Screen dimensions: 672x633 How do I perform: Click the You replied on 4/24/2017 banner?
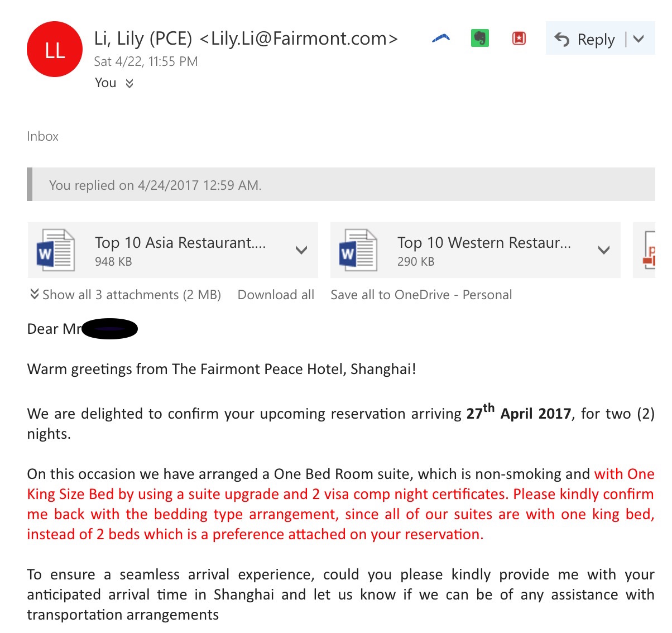(341, 184)
